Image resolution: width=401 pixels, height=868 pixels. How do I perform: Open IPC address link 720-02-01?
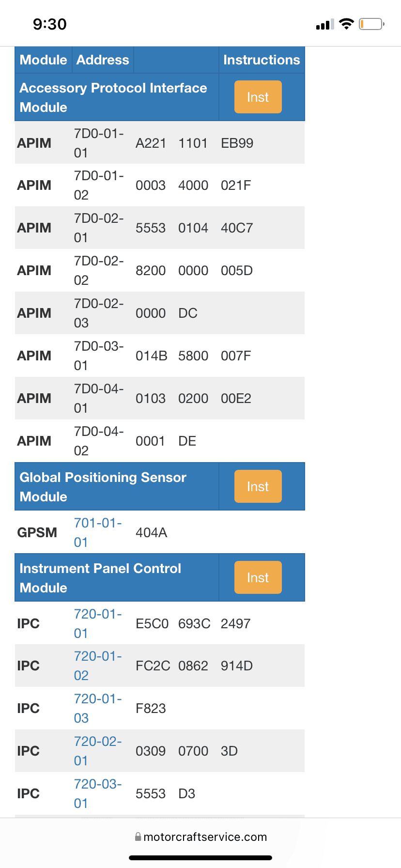[98, 751]
